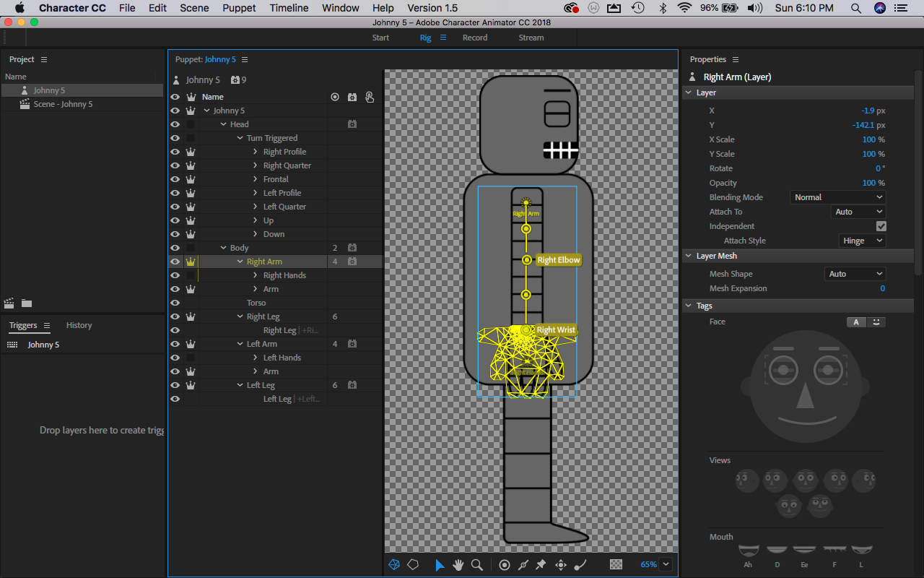
Task: Select the Zoom magnifier tool
Action: (x=476, y=564)
